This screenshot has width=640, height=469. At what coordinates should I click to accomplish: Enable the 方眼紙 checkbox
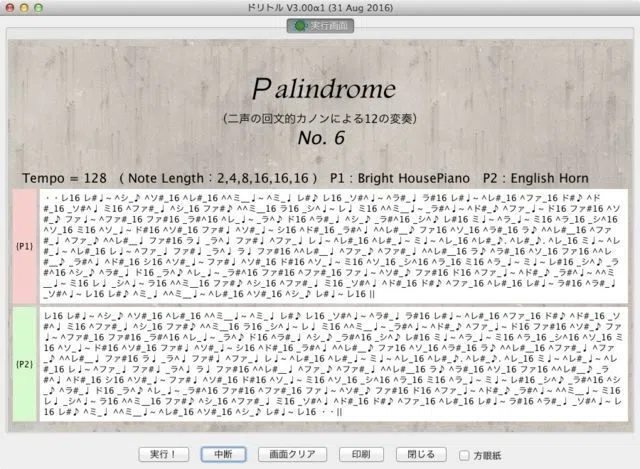click(464, 455)
